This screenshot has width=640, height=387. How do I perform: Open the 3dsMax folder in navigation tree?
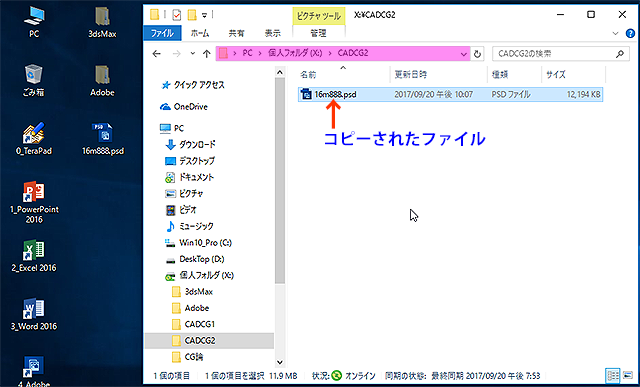tap(192, 292)
